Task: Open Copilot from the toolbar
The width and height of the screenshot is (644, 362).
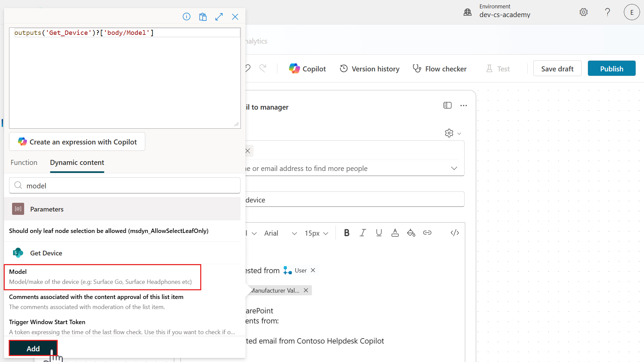Action: (307, 68)
